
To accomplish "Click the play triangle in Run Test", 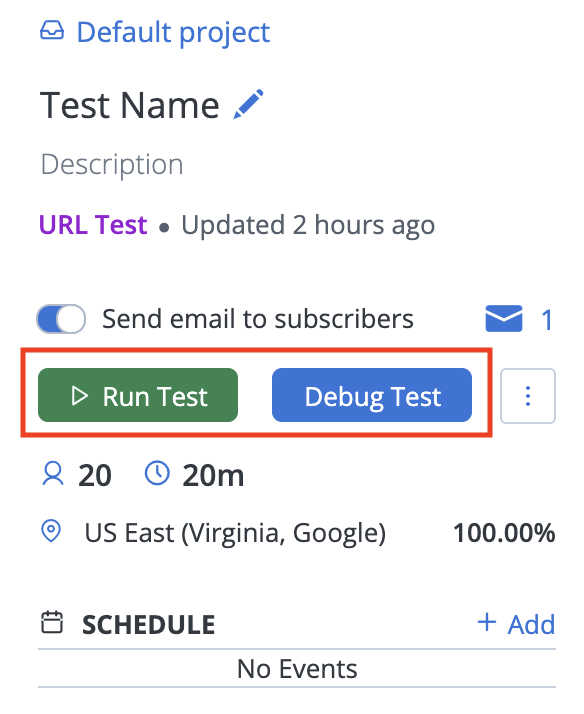I will [x=80, y=396].
